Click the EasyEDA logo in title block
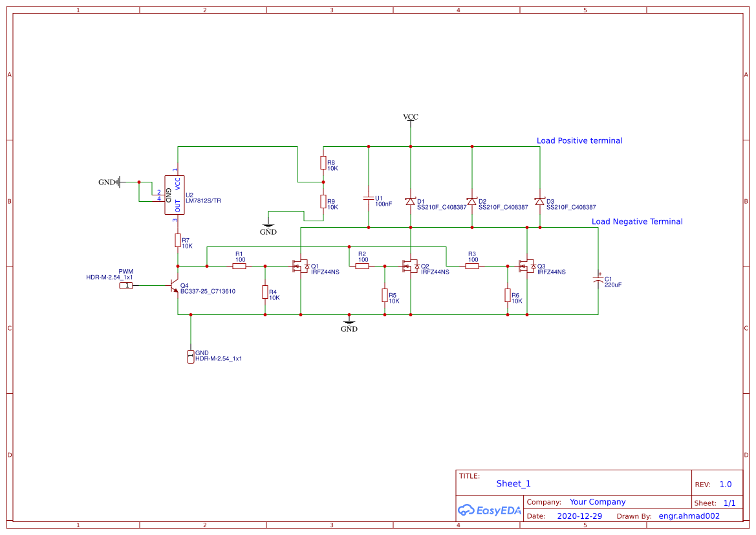This screenshot has width=756, height=535. [490, 510]
